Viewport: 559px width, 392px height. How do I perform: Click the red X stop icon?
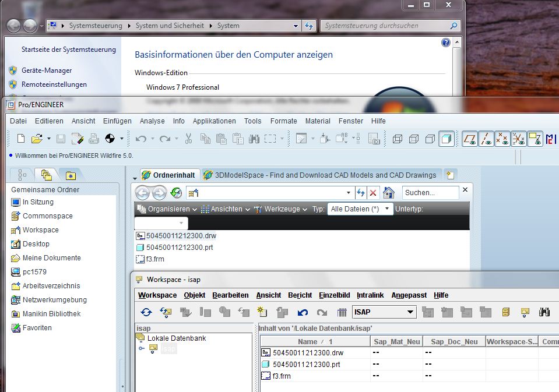coord(373,193)
